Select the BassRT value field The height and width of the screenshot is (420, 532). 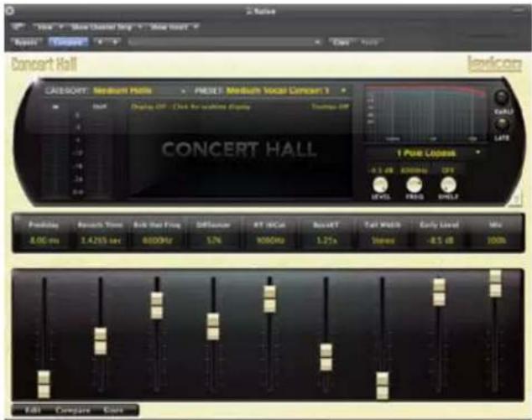pyautogui.click(x=326, y=241)
